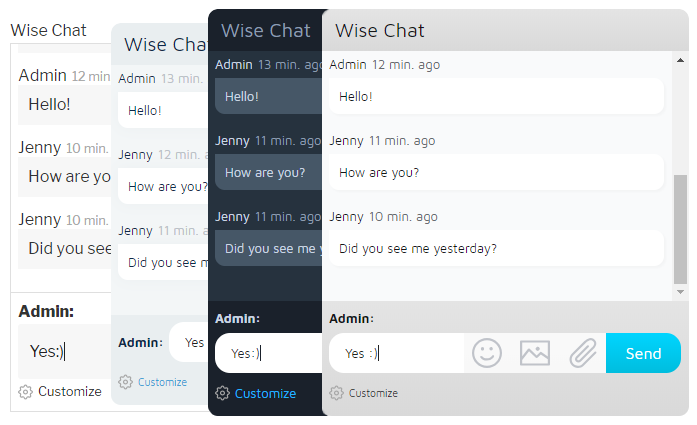Open Customize link in light blue chat
Viewport: 697px width, 425px height.
162,381
